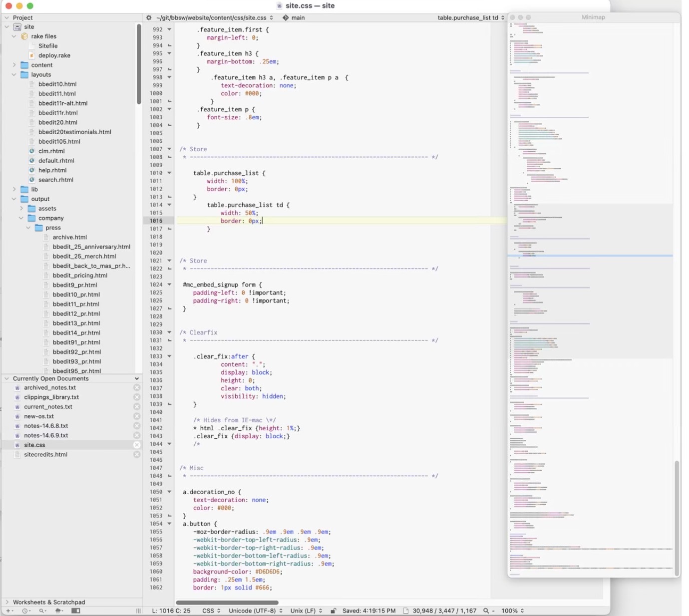The height and width of the screenshot is (616, 689).
Task: Click the assets folder icon
Action: (32, 209)
